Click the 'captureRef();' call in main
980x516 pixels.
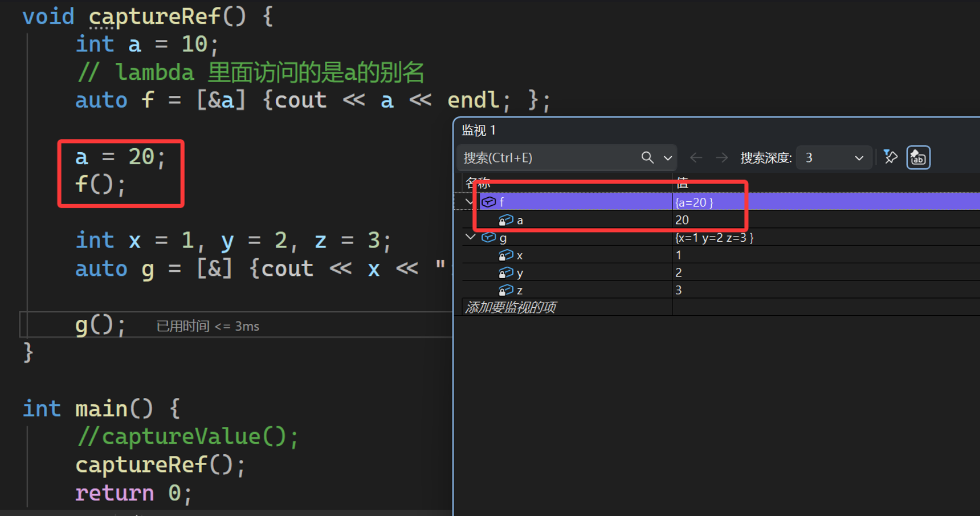click(160, 465)
